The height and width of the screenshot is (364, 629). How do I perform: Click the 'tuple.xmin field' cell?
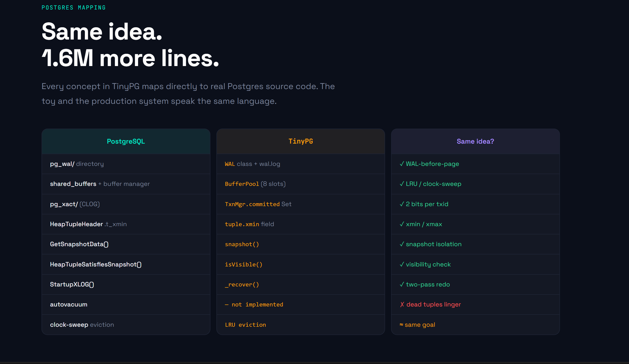pyautogui.click(x=300, y=224)
